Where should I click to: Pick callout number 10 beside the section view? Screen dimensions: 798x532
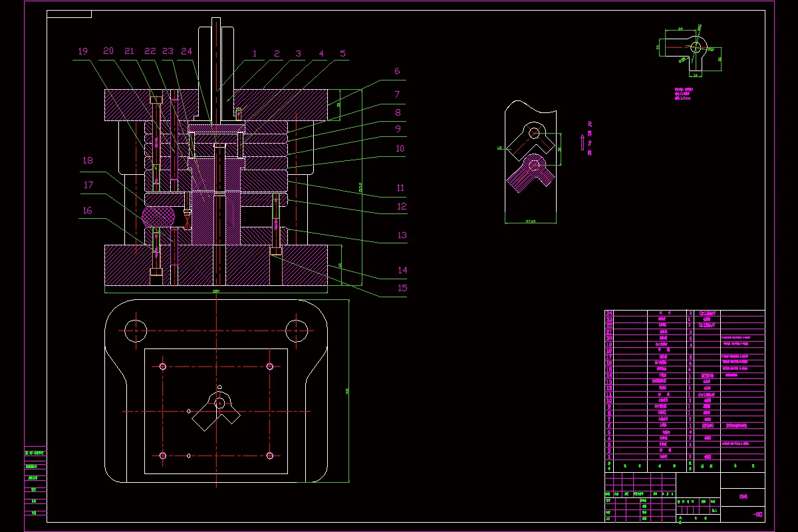point(400,149)
